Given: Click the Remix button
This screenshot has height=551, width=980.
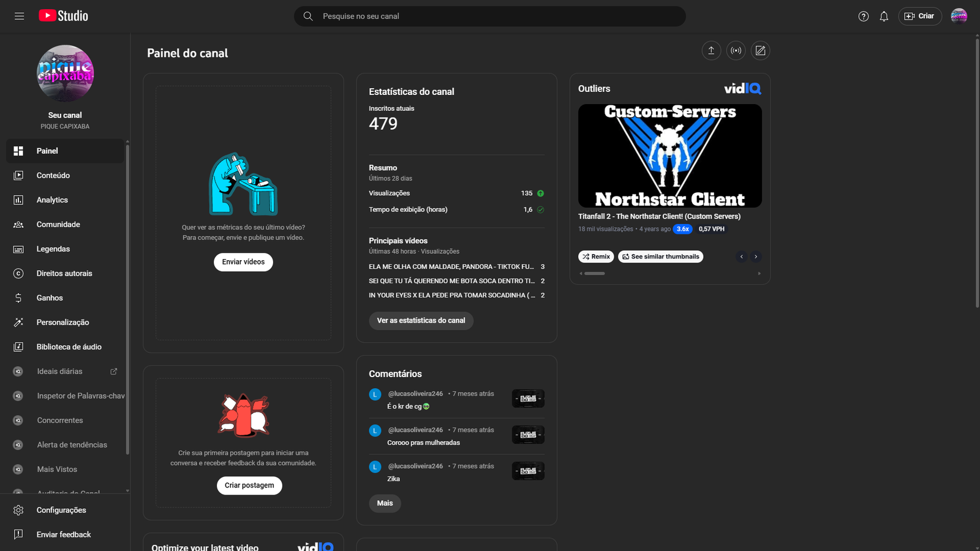Looking at the screenshot, I should coord(596,257).
